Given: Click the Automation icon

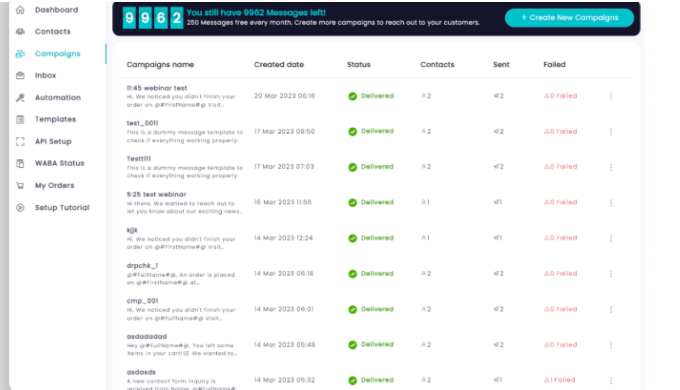Looking at the screenshot, I should click(x=20, y=98).
